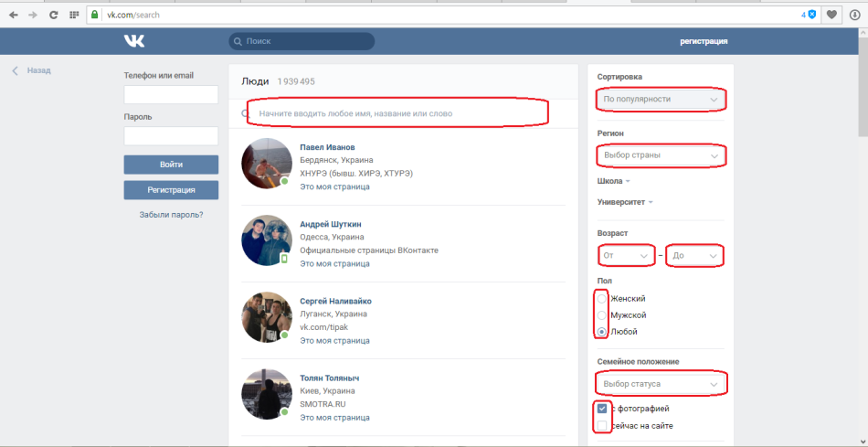Viewport: 868px width, 447px height.
Task: Click the VK logo icon
Action: [x=134, y=41]
